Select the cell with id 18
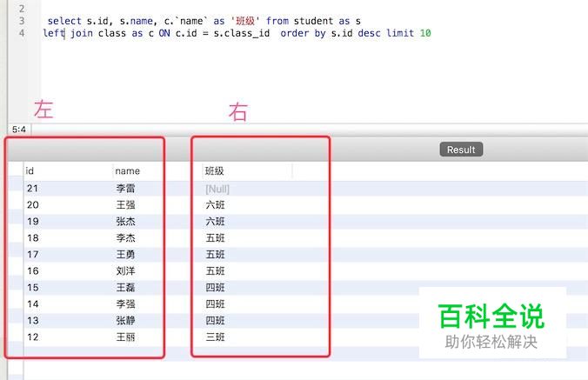588x380 pixels. (x=33, y=238)
